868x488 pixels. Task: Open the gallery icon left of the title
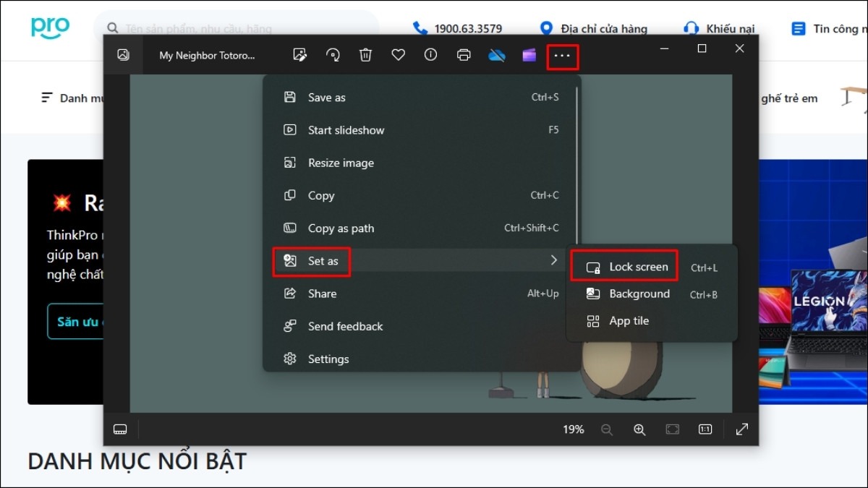tap(123, 55)
